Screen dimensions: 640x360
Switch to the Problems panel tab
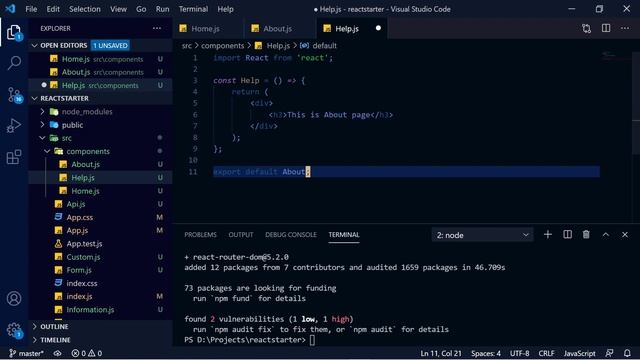pyautogui.click(x=200, y=235)
